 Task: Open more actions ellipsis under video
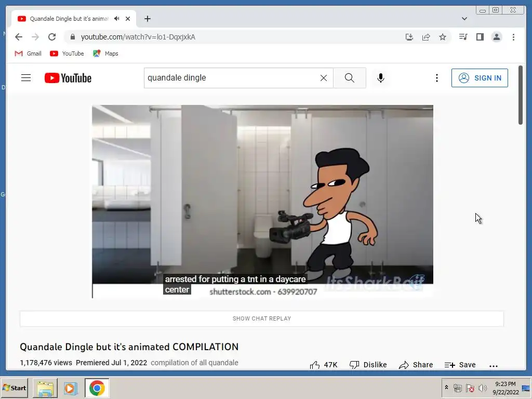point(494,366)
